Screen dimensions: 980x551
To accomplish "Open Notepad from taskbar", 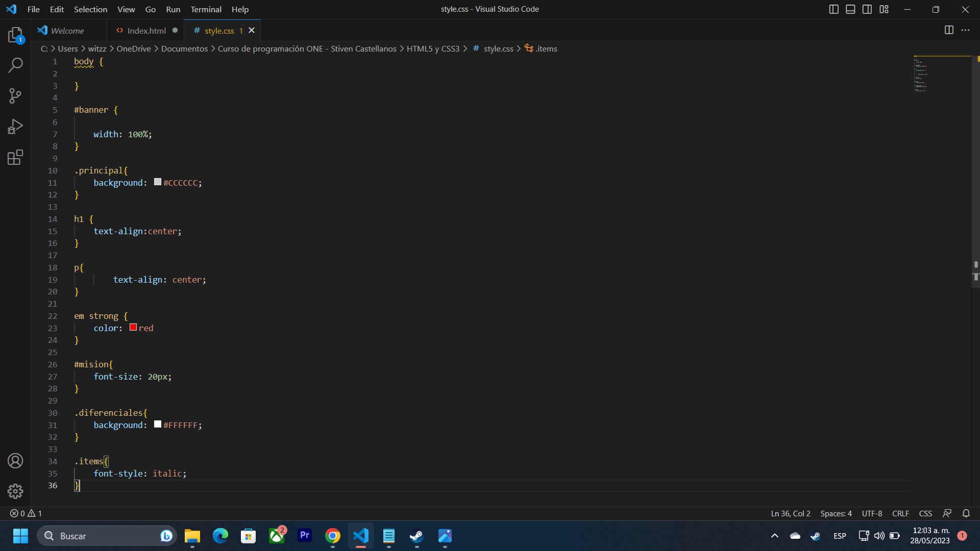I will pos(389,536).
